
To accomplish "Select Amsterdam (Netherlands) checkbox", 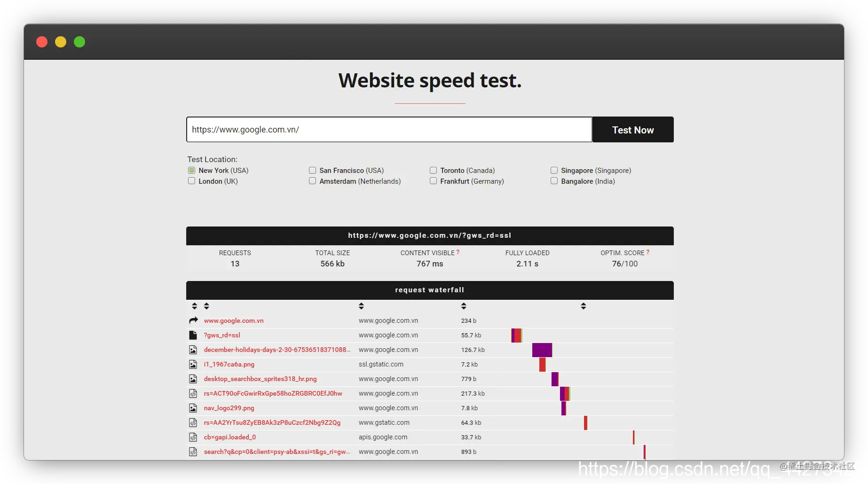I will coord(312,181).
